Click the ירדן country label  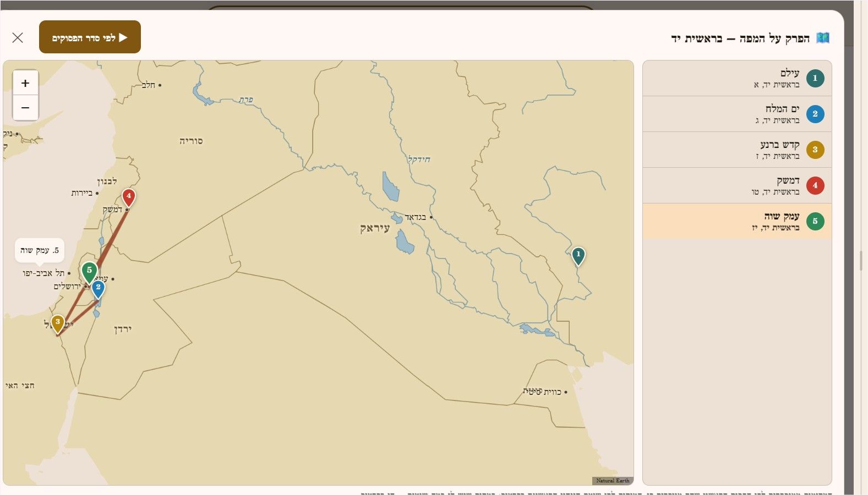123,329
